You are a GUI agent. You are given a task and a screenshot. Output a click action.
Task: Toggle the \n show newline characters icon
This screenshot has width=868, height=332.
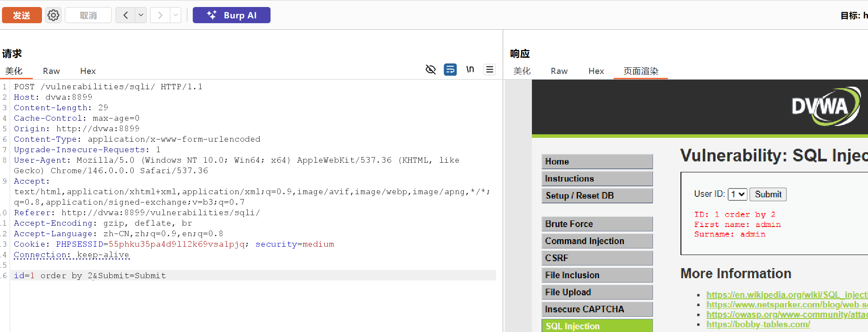tap(470, 70)
